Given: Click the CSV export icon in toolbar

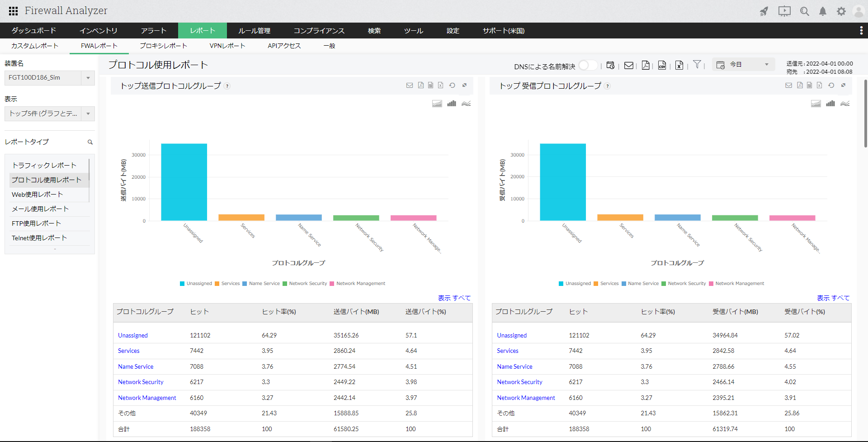Looking at the screenshot, I should (662, 66).
